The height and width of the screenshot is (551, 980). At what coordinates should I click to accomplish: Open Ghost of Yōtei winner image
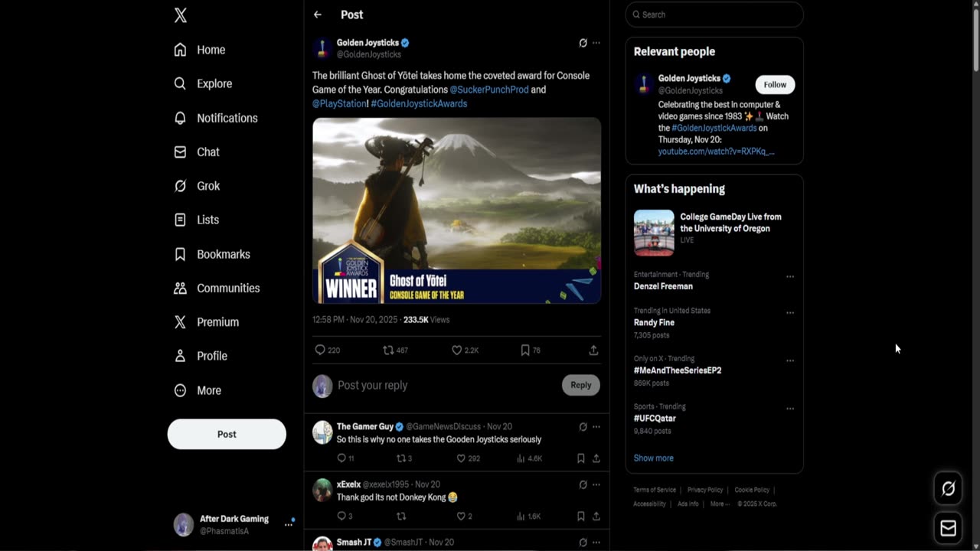[456, 210]
